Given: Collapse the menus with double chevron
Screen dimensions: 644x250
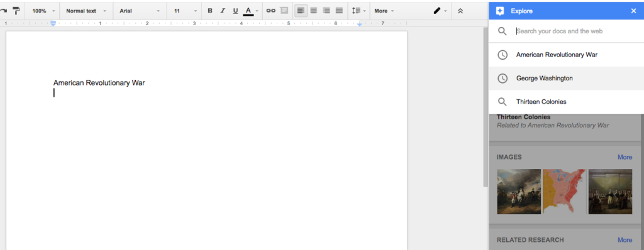Looking at the screenshot, I should point(460,11).
